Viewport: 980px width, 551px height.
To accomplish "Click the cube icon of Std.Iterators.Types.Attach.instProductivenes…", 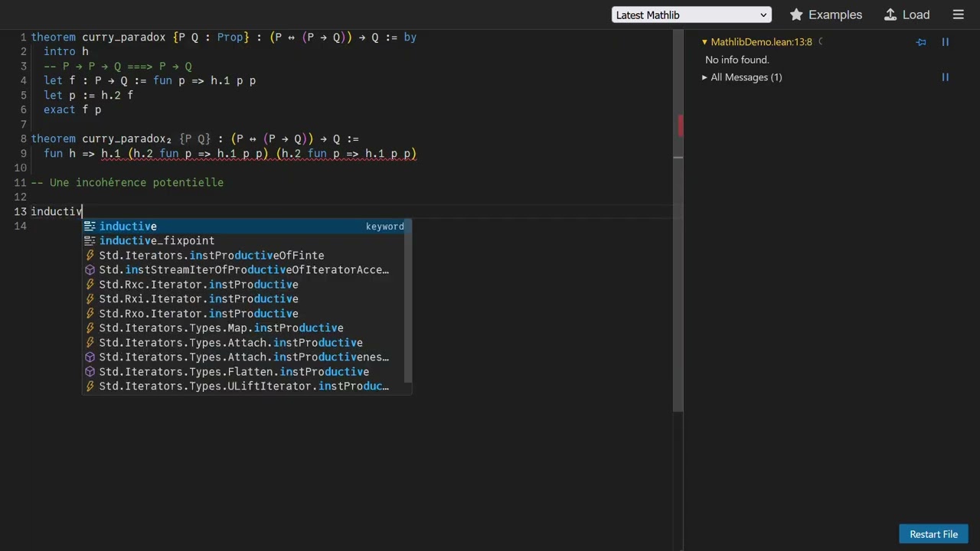I will [x=90, y=357].
